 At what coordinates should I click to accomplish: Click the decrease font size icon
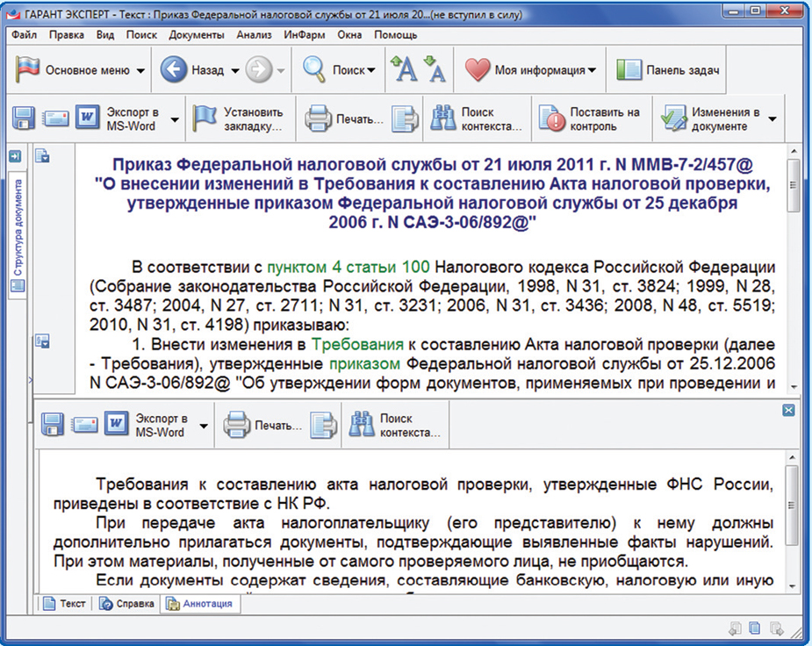tap(435, 70)
